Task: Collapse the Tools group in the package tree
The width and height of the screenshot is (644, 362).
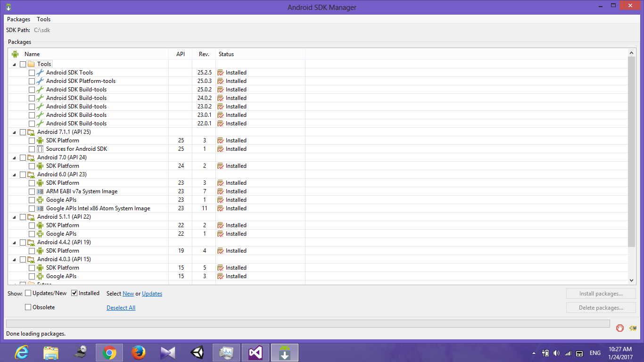Action: pyautogui.click(x=14, y=65)
